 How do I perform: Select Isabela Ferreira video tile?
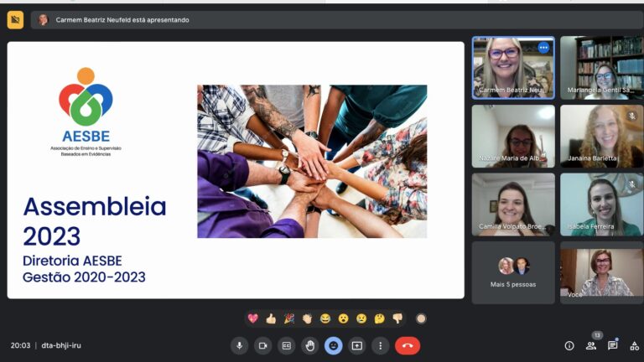pos(602,204)
